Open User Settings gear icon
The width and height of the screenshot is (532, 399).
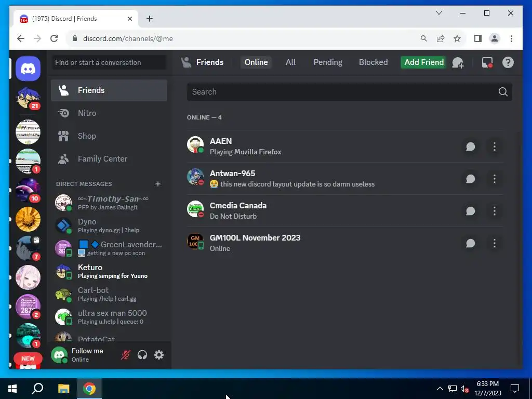point(159,355)
